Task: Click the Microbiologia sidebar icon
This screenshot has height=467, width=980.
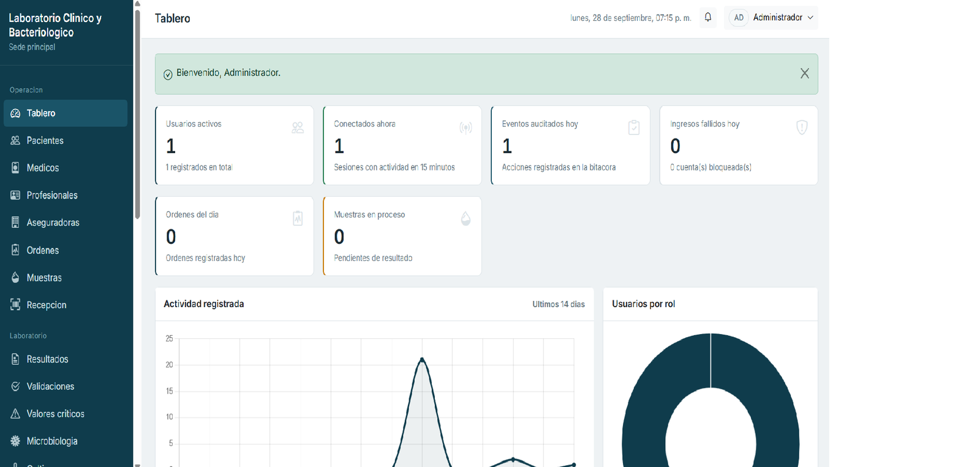Action: [x=15, y=441]
